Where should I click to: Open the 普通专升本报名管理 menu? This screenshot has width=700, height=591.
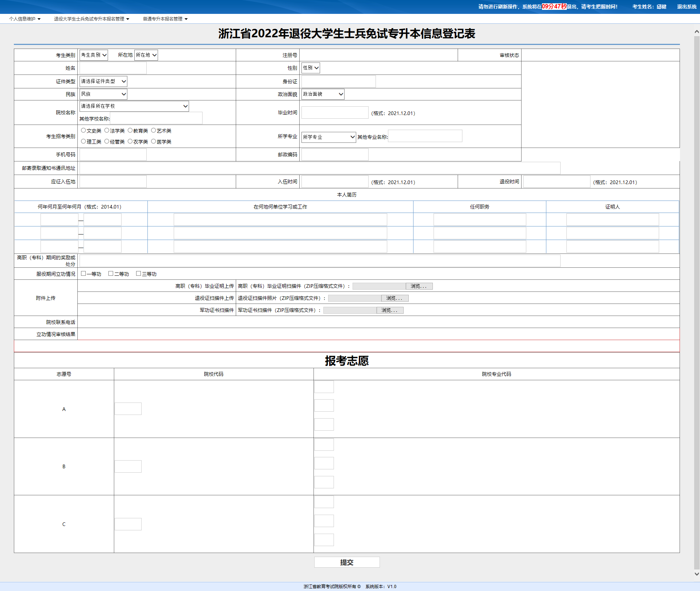click(165, 19)
